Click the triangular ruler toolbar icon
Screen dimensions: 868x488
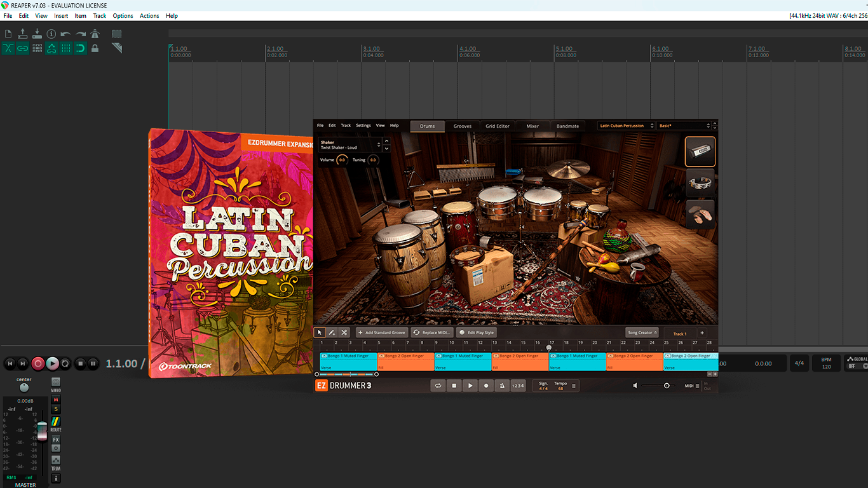[x=117, y=48]
